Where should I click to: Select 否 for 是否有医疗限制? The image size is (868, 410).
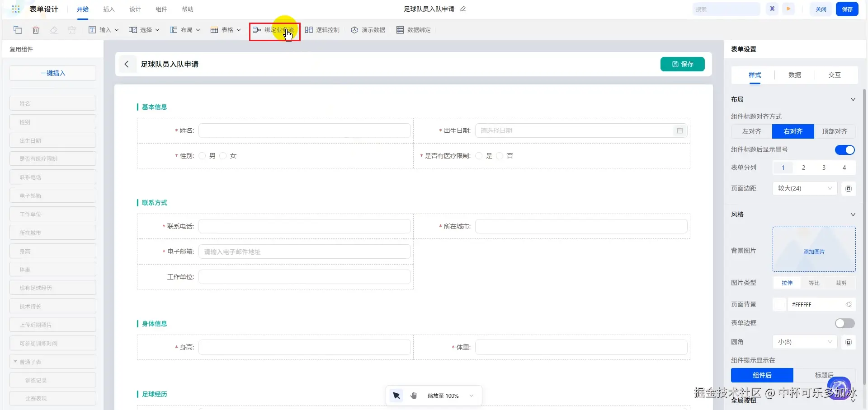500,156
